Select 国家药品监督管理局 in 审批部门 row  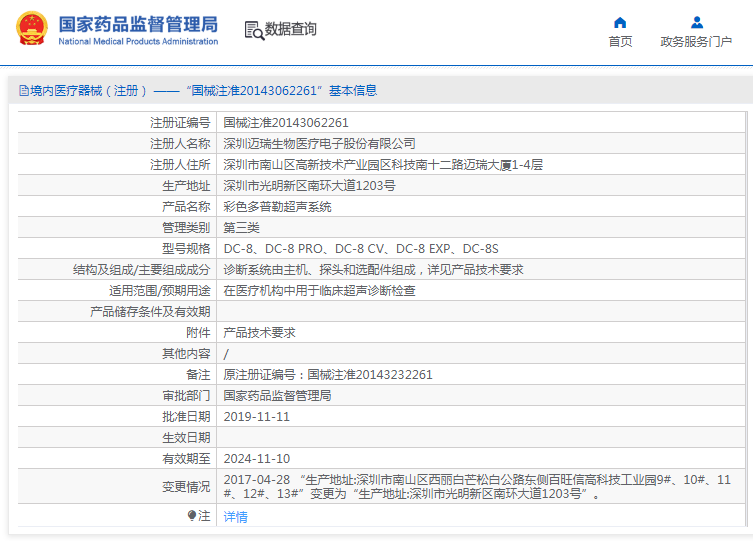277,396
